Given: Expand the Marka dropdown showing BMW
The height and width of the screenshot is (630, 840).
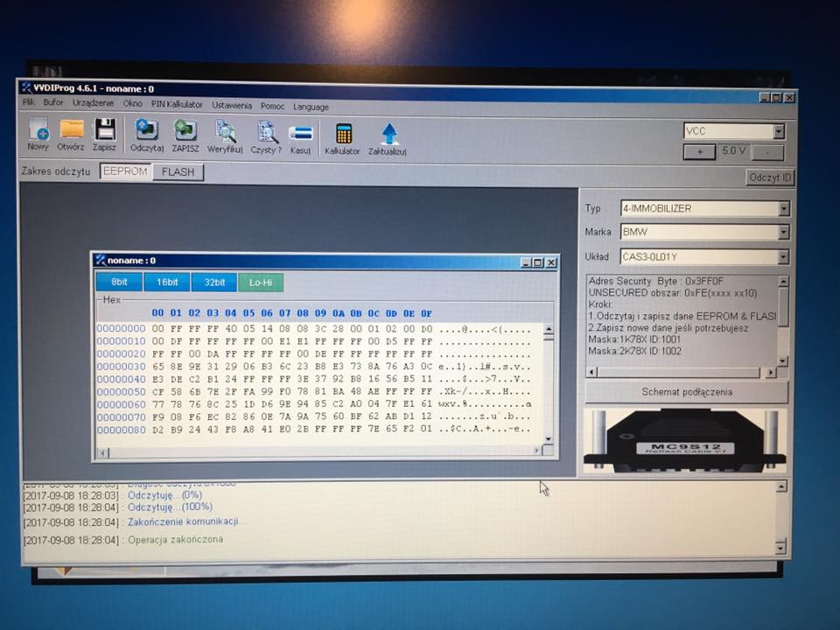Looking at the screenshot, I should pyautogui.click(x=784, y=232).
